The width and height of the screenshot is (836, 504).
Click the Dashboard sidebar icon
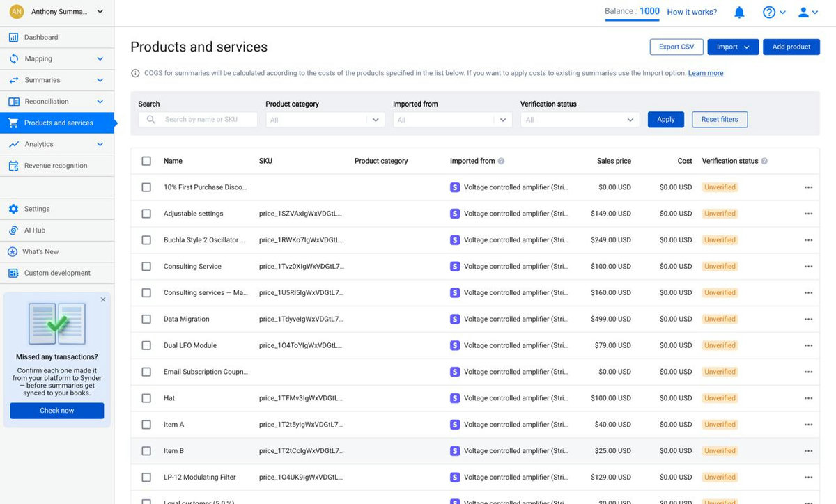(13, 37)
